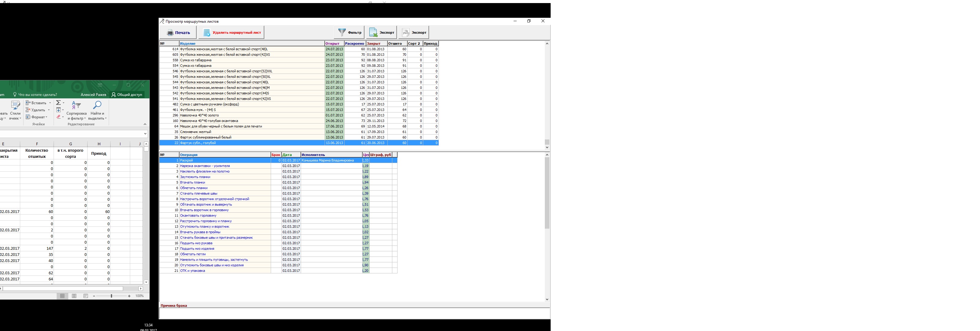980x331 pixels.
Task: Expand the Вставить dropdown arrow
Action: 50,103
